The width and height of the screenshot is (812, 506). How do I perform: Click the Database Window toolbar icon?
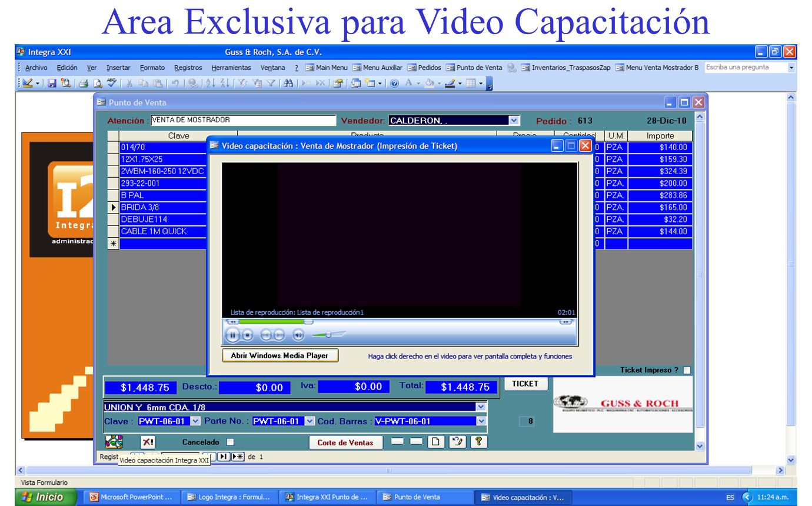click(355, 84)
